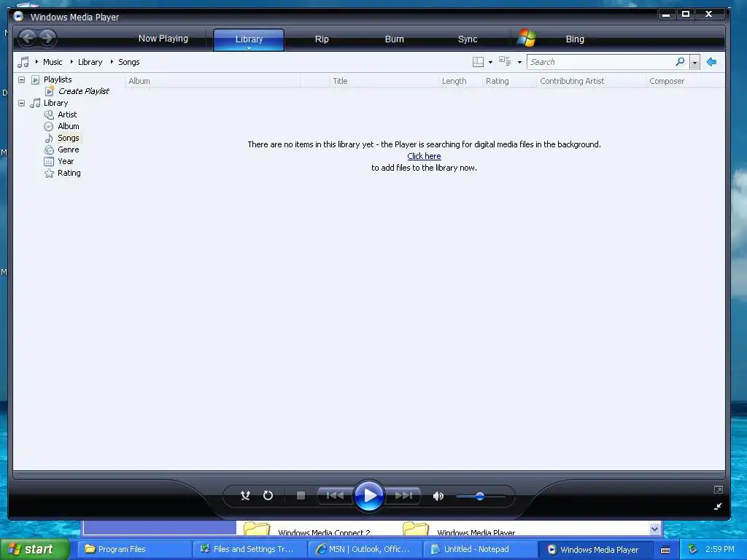Toggle shuffle mode
This screenshot has width=747, height=560.
245,496
